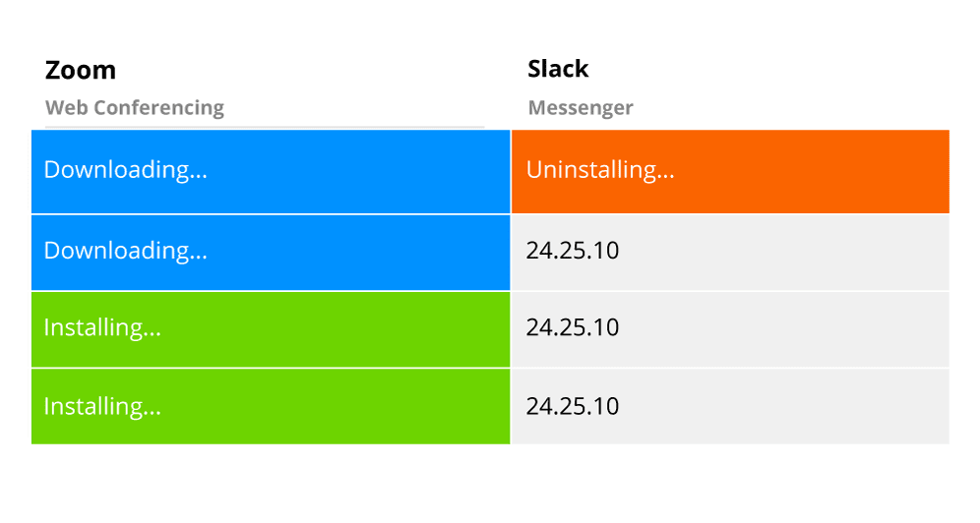Click the Installing... text in the third Zoom row

(x=102, y=328)
